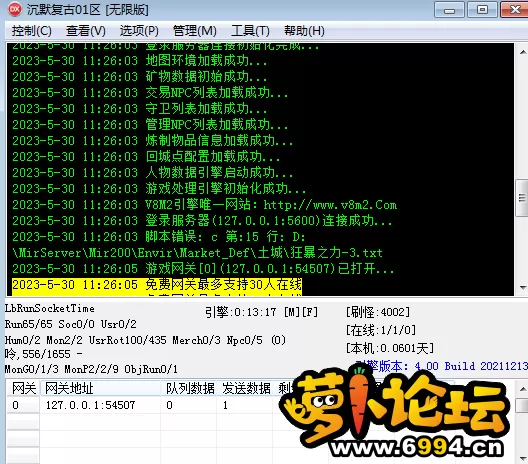Open the 管理(M) menu

click(194, 31)
